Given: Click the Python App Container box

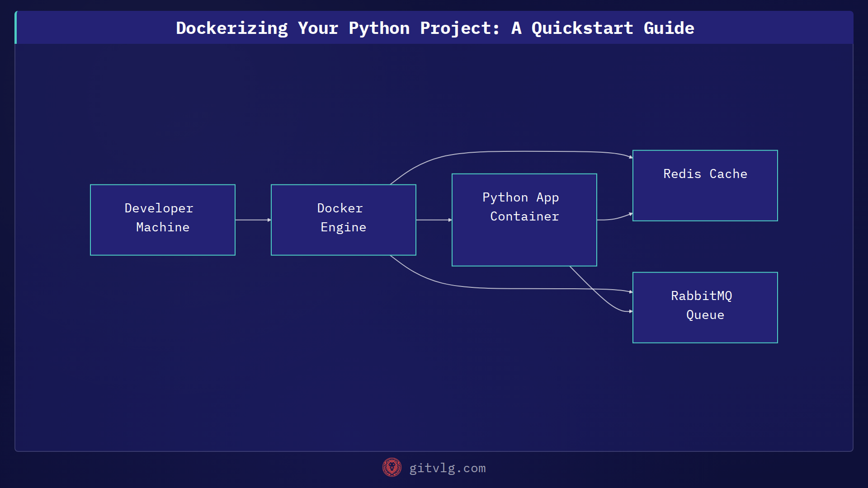Looking at the screenshot, I should [x=524, y=220].
